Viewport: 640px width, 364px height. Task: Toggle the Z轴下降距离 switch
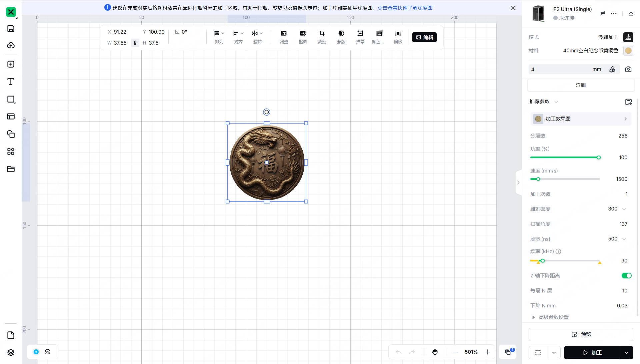pyautogui.click(x=626, y=275)
